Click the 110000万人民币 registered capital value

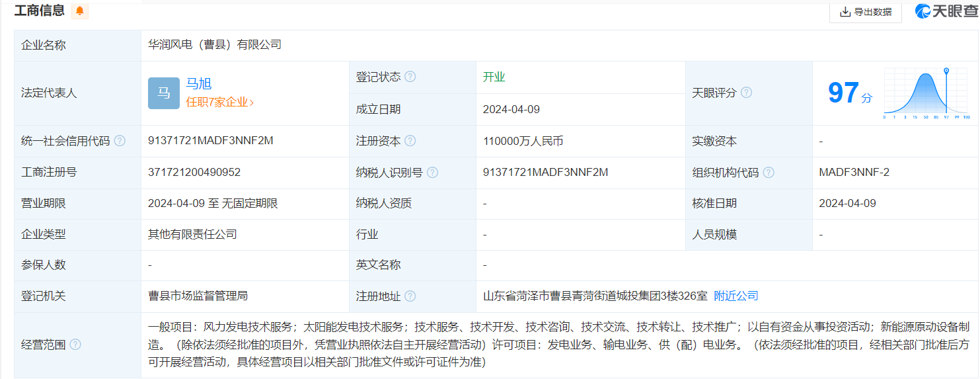tap(523, 141)
